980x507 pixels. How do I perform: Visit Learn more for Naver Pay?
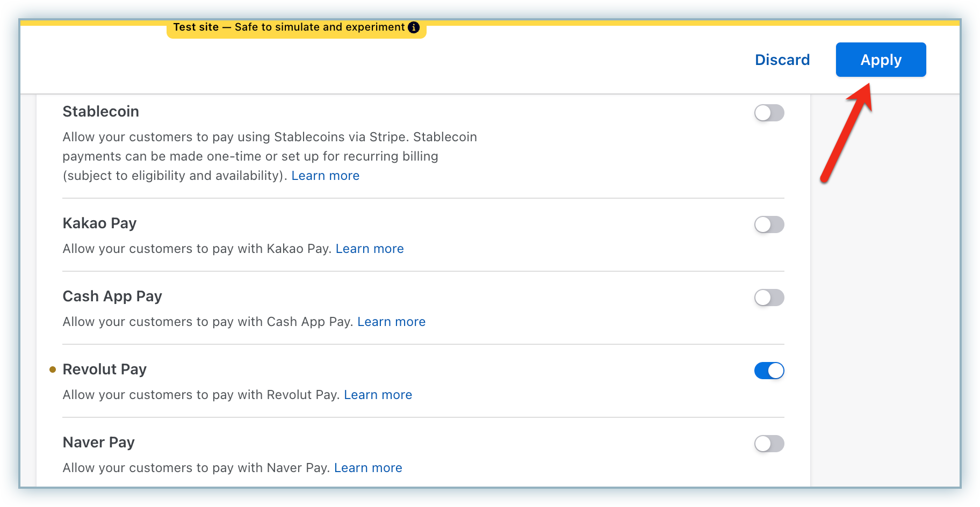tap(368, 468)
